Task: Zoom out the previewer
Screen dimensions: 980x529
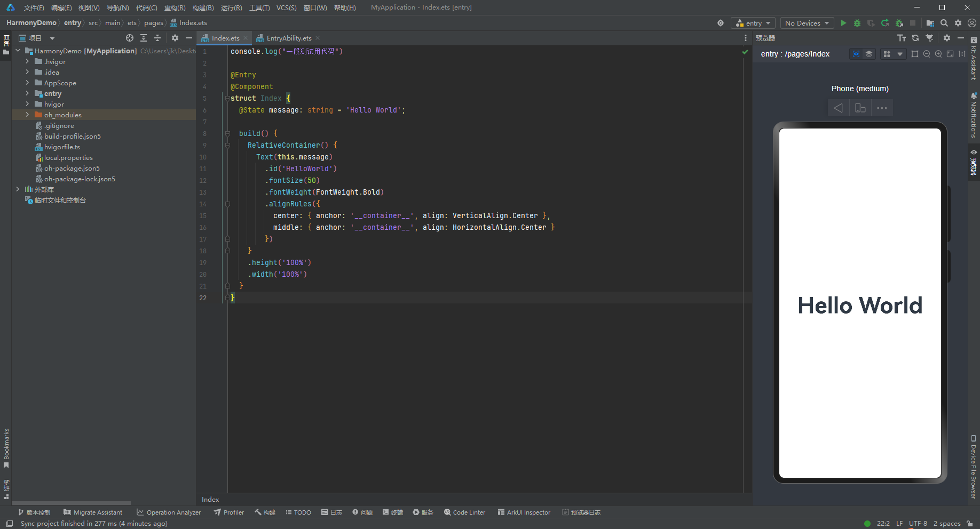Action: [x=927, y=54]
